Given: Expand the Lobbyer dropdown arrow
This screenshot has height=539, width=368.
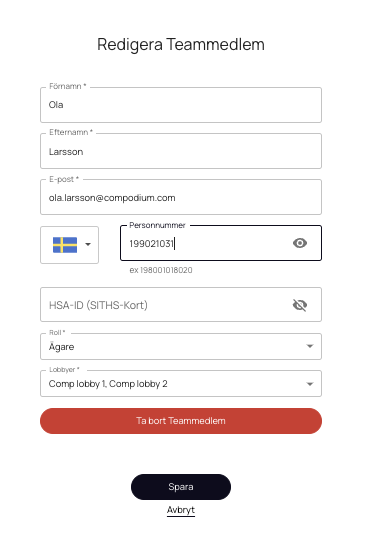Looking at the screenshot, I should coord(310,384).
